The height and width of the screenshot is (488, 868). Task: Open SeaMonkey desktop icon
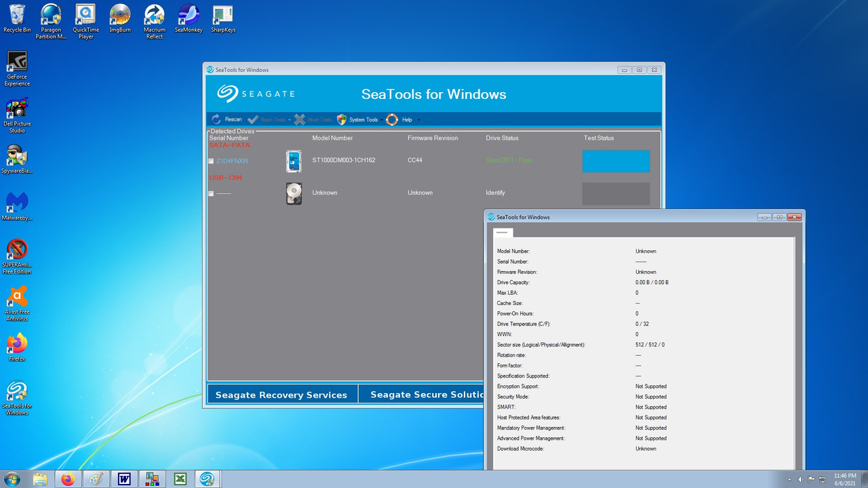pos(189,19)
